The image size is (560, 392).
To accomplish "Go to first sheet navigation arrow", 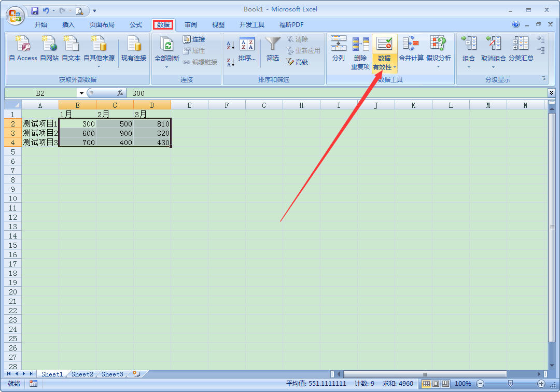I will 9,374.
